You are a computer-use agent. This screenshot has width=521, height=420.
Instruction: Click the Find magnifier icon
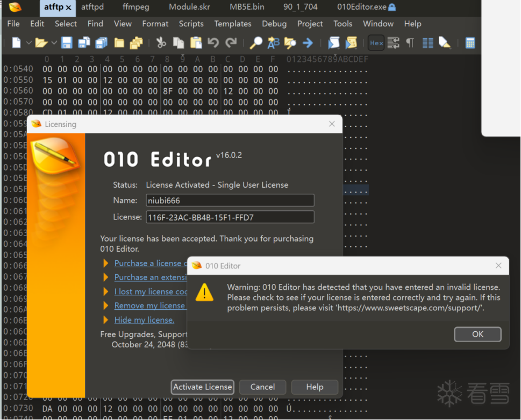(x=256, y=43)
